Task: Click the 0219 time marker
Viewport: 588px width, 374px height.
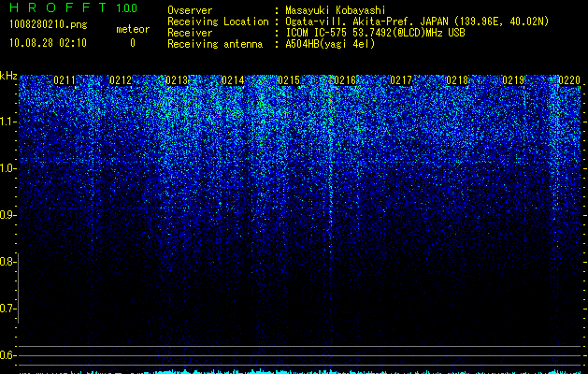Action: point(513,80)
